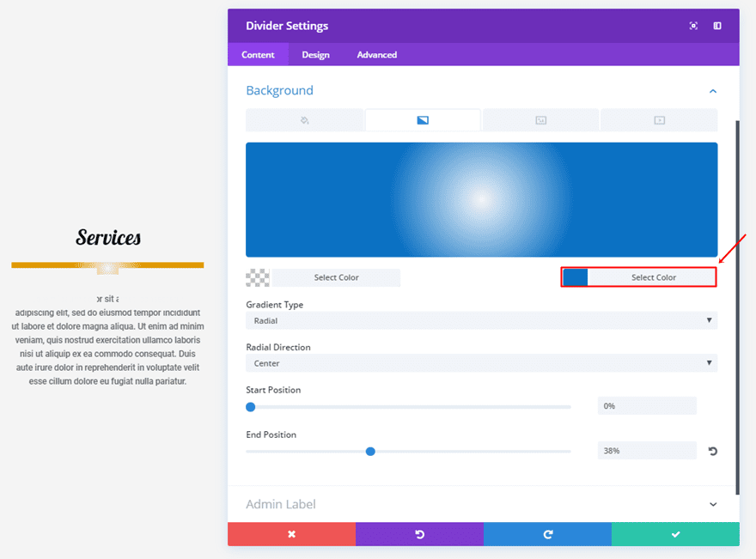Switch to the Advanced tab
Viewport: 756px width, 559px height.
pos(377,54)
